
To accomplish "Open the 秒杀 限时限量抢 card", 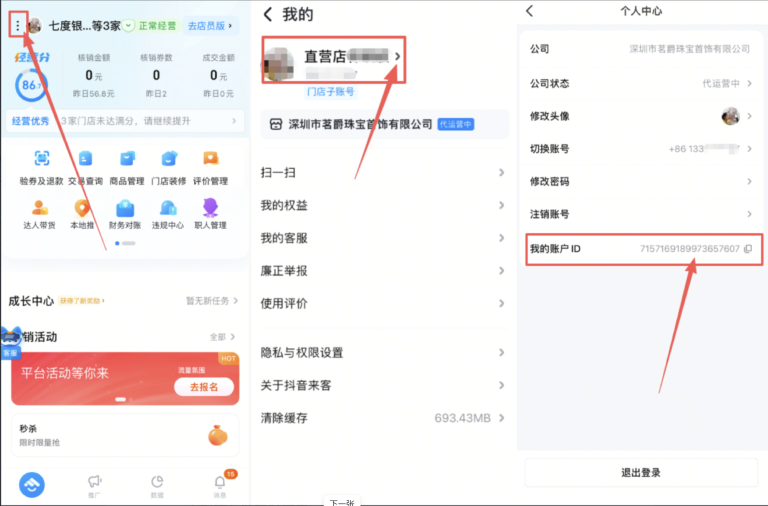I will coord(125,435).
